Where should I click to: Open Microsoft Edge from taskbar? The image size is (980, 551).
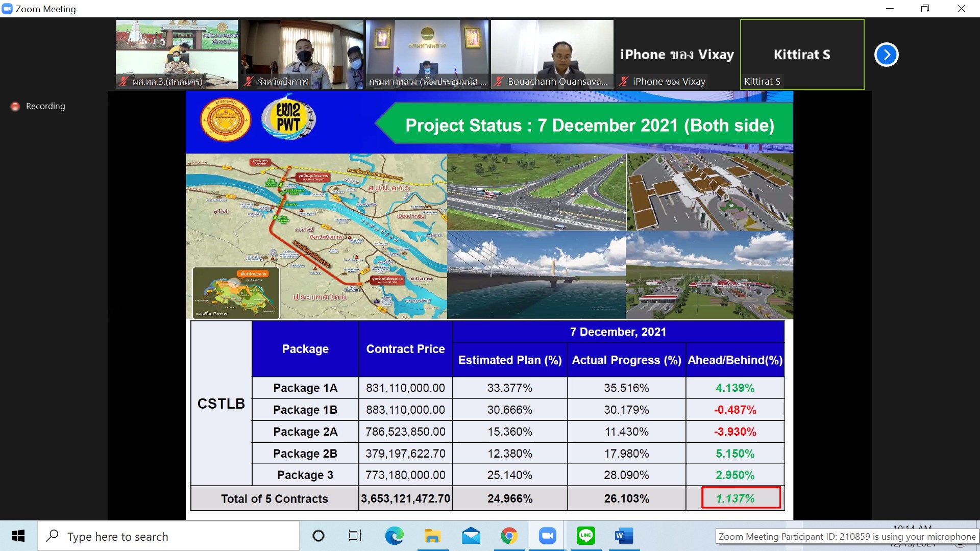tap(394, 536)
